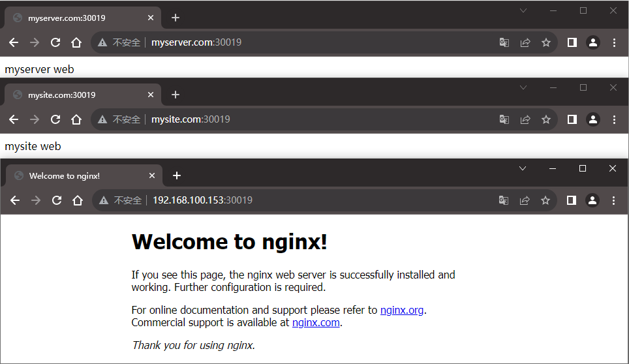This screenshot has height=364, width=629.
Task: Reload the 192.168.100.153:30019 page
Action: 57,200
